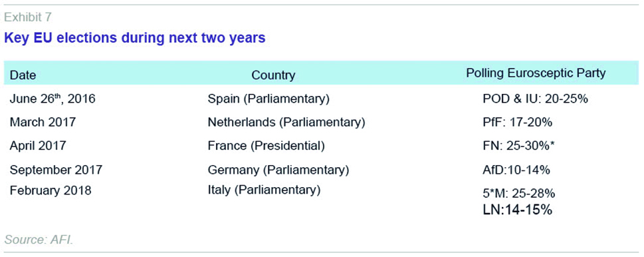Click the Country column header
The width and height of the screenshot is (644, 257).
273,75
